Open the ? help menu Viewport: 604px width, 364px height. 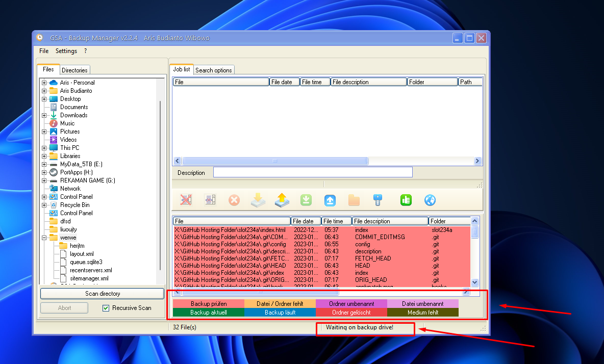85,51
